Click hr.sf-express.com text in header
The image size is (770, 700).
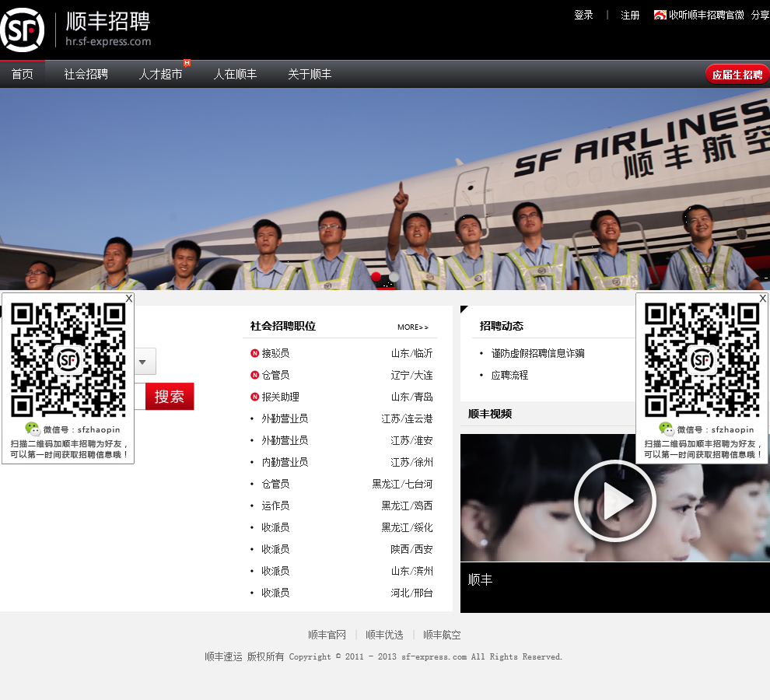pyautogui.click(x=108, y=42)
